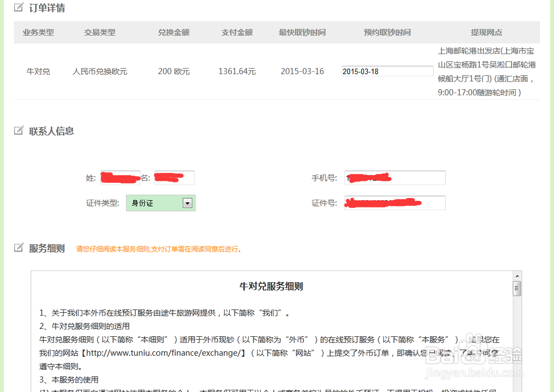Click the scrollbar track of the terms box

(x=518, y=335)
